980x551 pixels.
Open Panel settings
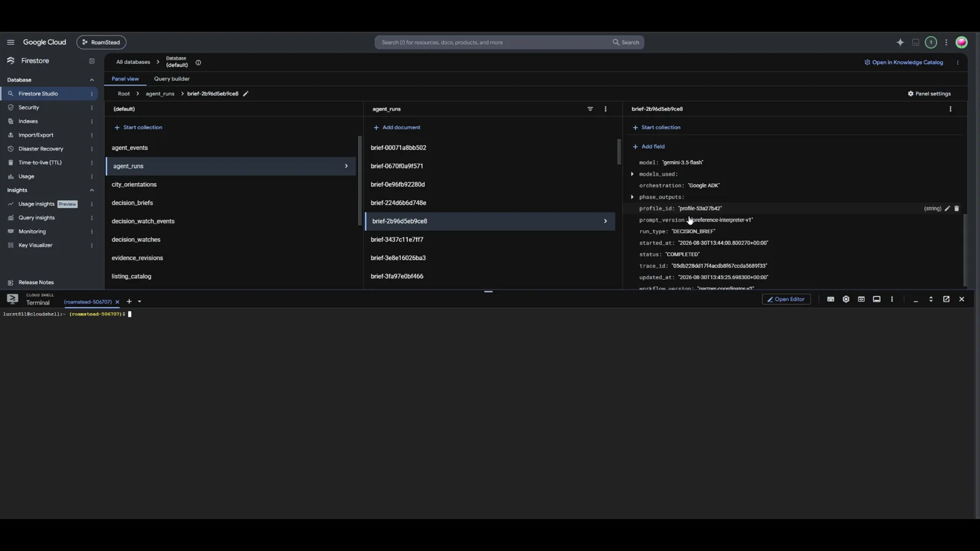pyautogui.click(x=929, y=94)
